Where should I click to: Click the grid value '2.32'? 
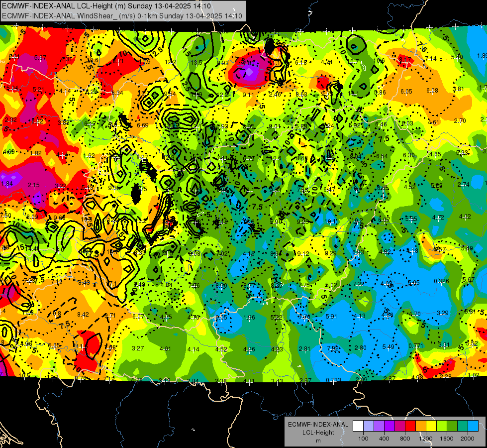point(11,119)
